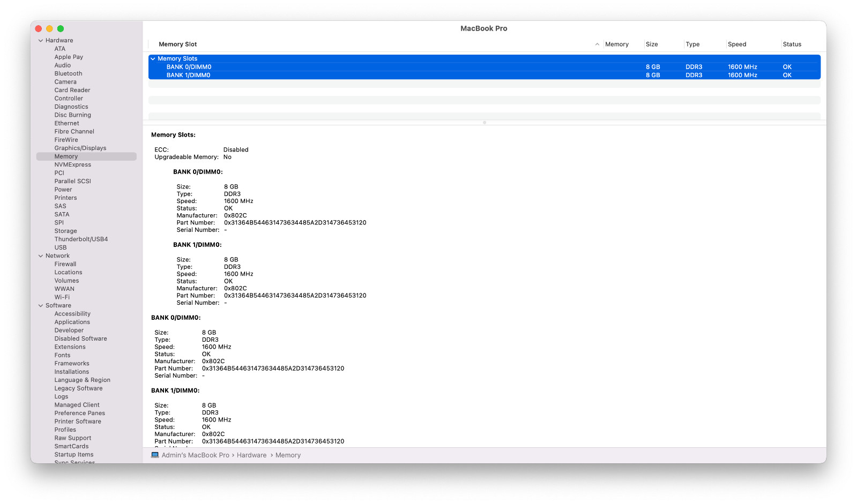Click Admin's MacBook Pro in path bar

(196, 455)
